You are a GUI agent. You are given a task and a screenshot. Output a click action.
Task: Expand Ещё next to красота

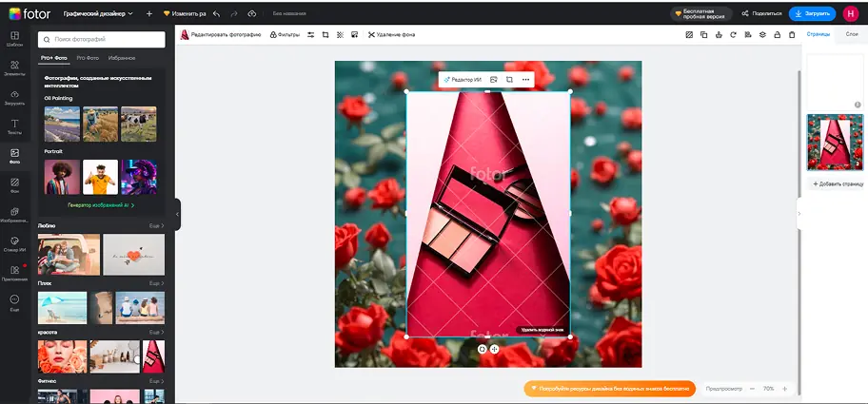point(157,332)
